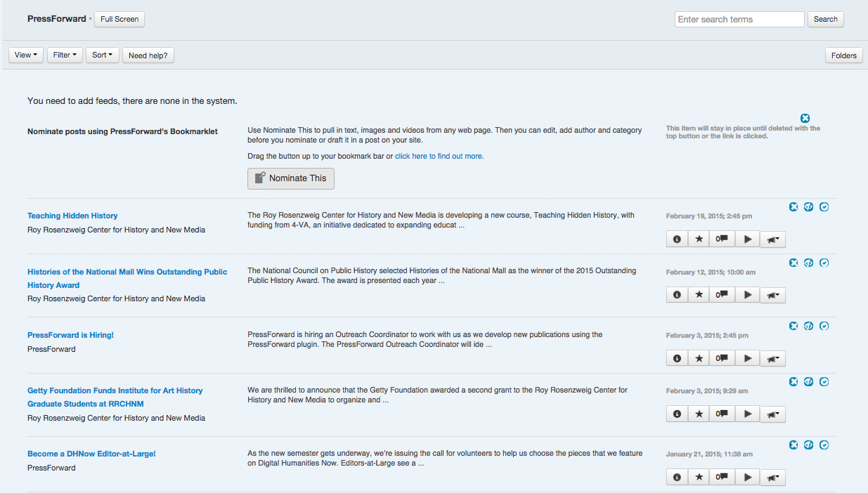The width and height of the screenshot is (868, 493).
Task: Focus the search terms input field
Action: (739, 19)
